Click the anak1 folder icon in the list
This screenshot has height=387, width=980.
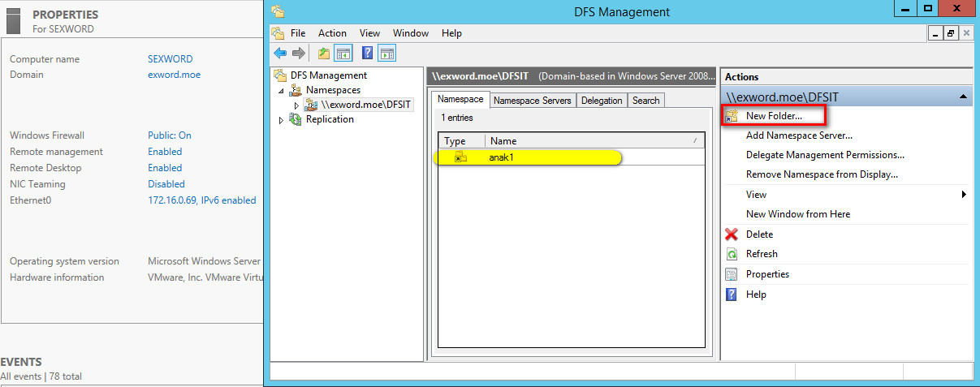(460, 157)
